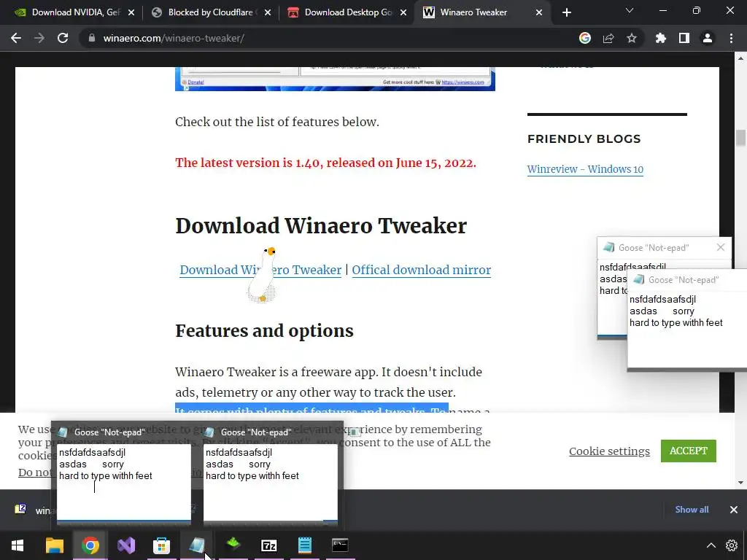This screenshot has width=747, height=560.
Task: Close the Winaero Tweaker tab
Action: pyautogui.click(x=539, y=12)
